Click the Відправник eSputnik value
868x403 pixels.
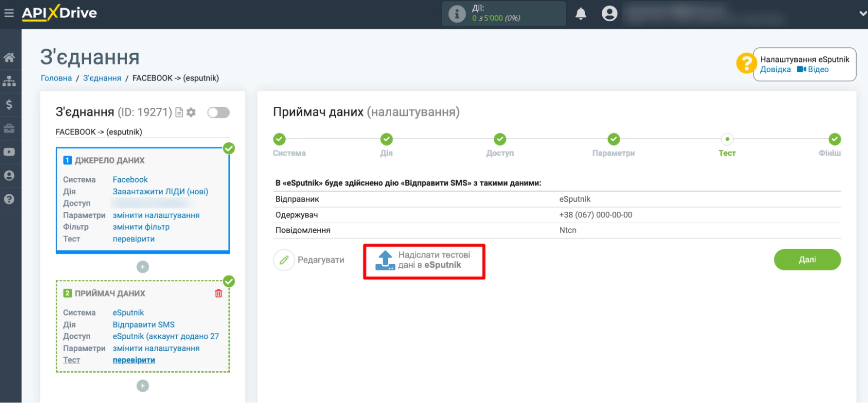575,199
